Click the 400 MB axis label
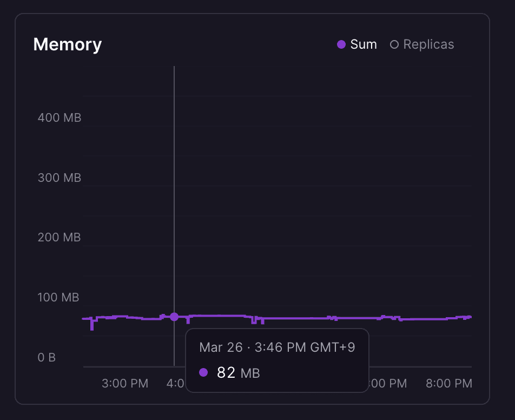515x420 pixels. coord(60,117)
